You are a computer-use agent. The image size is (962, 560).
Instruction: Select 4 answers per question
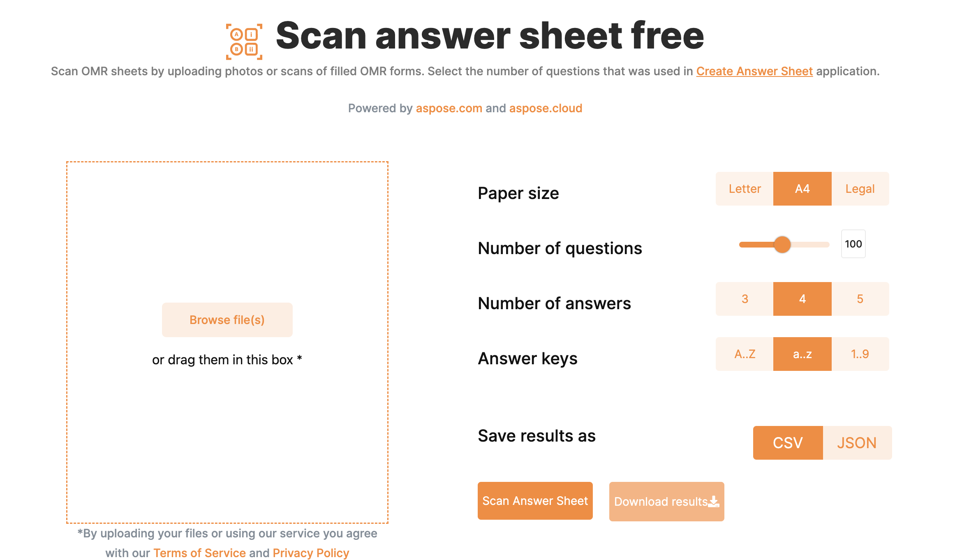click(x=802, y=299)
